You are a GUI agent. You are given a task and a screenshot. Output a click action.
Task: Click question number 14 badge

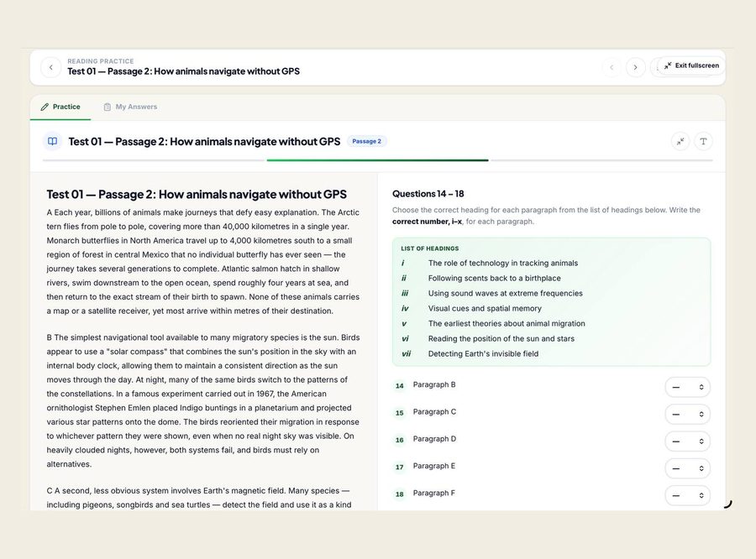point(400,385)
